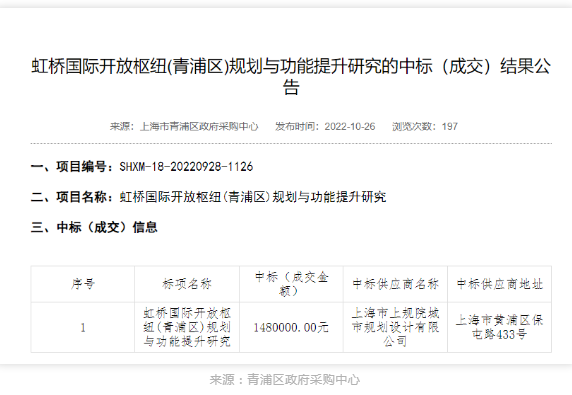Click the bid item name cell in row 1
572x395 pixels.
tap(187, 327)
